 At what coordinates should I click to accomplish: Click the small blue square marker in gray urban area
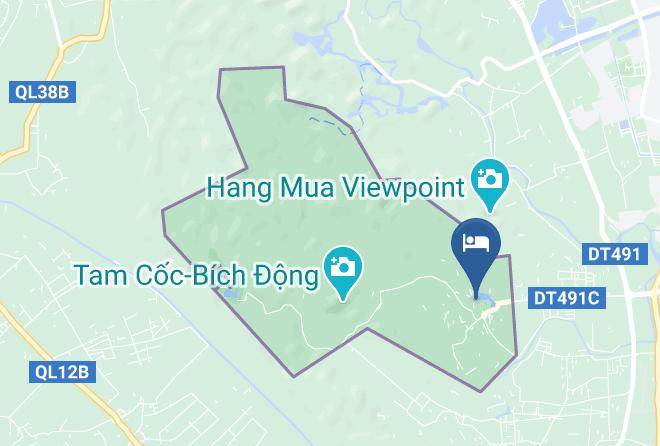[x=623, y=125]
